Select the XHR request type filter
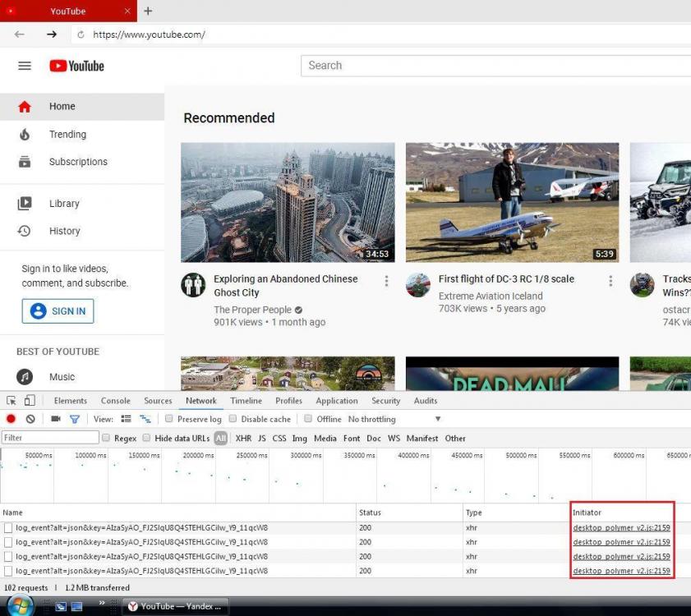 (x=243, y=438)
